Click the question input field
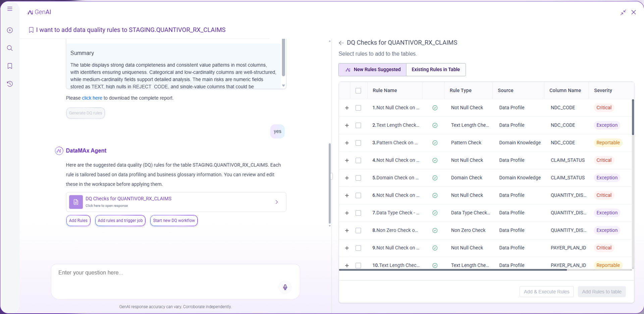Viewport: 644px width, 314px height. (x=168, y=273)
